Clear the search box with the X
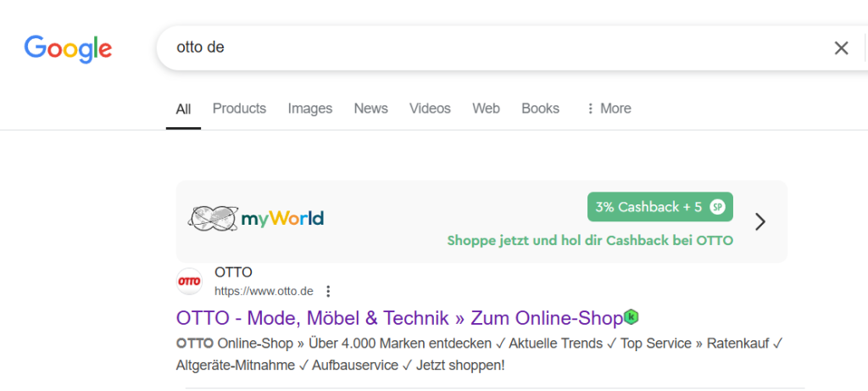The image size is (868, 391). (841, 48)
